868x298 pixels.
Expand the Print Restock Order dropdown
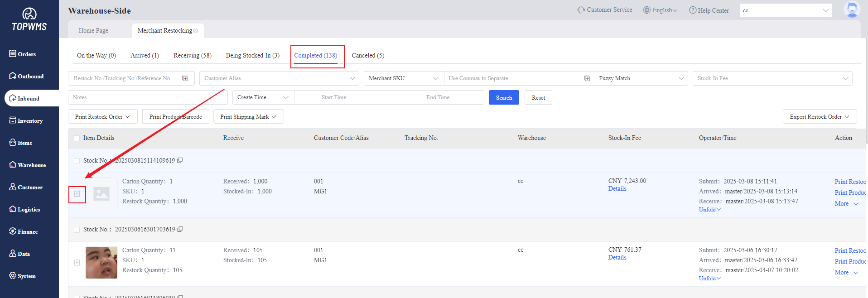click(102, 117)
